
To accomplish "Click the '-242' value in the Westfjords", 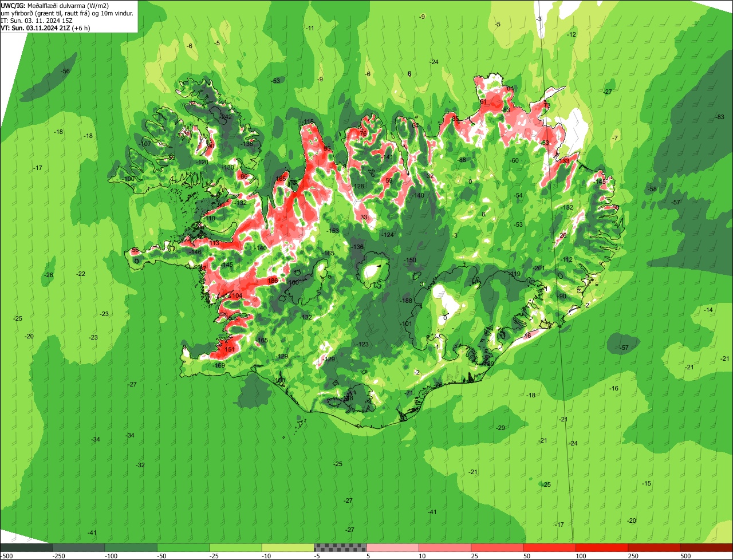I will [226, 117].
